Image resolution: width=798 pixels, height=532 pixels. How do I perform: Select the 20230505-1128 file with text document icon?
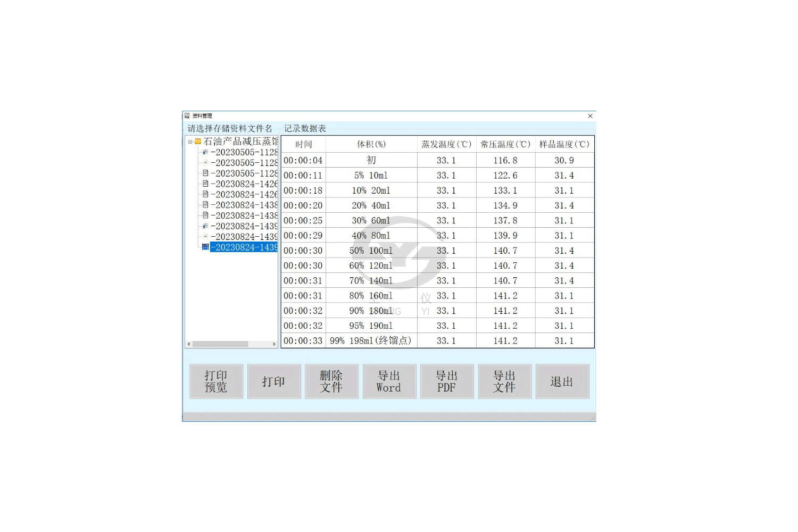coord(244,173)
